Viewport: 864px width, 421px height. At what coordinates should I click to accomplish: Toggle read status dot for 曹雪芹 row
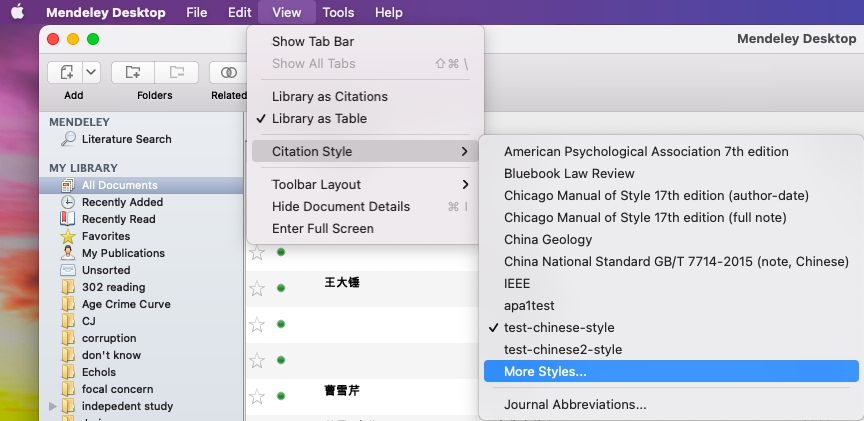281,396
